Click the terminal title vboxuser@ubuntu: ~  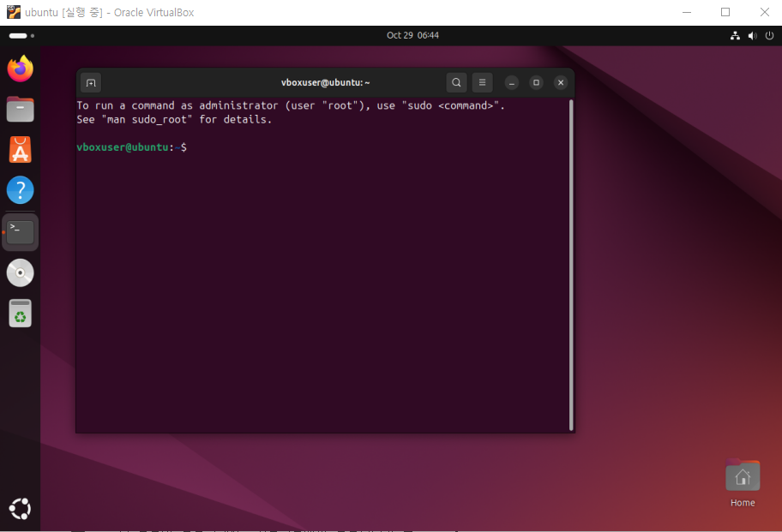click(x=325, y=83)
